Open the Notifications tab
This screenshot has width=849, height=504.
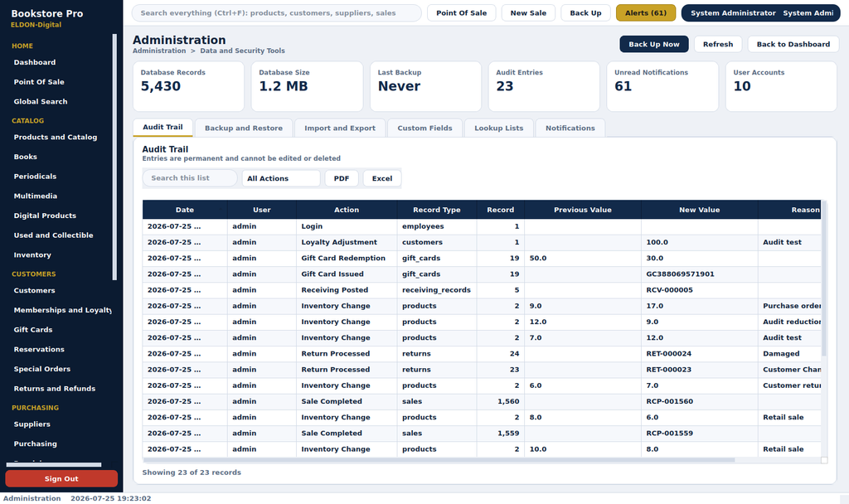570,128
